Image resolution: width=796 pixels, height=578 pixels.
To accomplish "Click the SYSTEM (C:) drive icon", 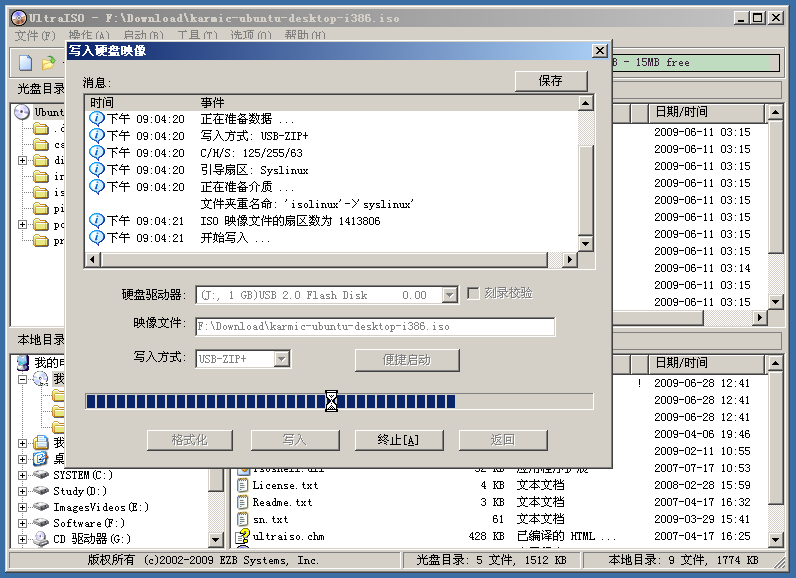I will 41,475.
